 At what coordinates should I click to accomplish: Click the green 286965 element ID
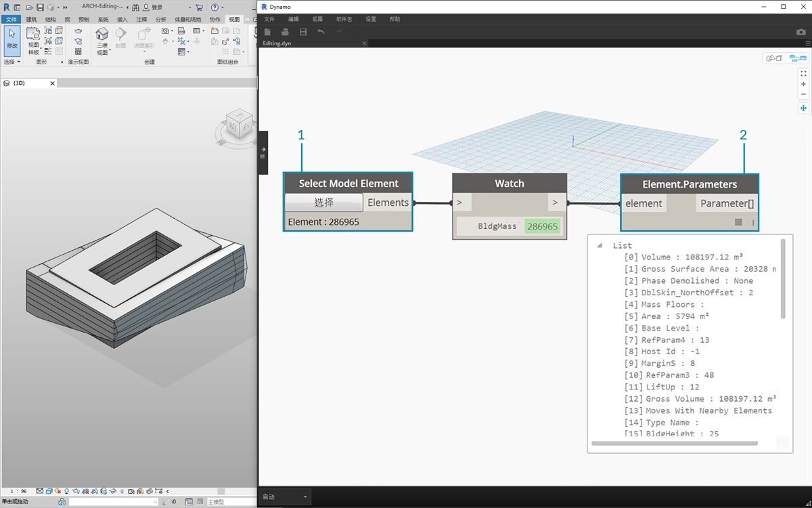542,226
